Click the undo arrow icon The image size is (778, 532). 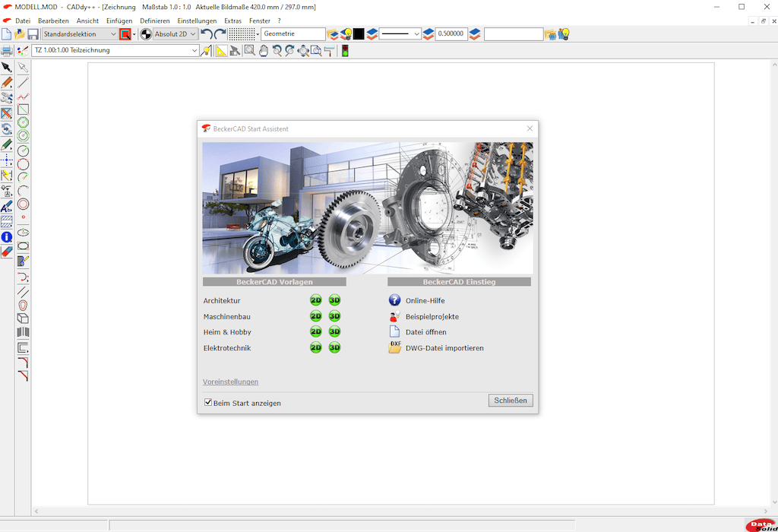pyautogui.click(x=206, y=34)
